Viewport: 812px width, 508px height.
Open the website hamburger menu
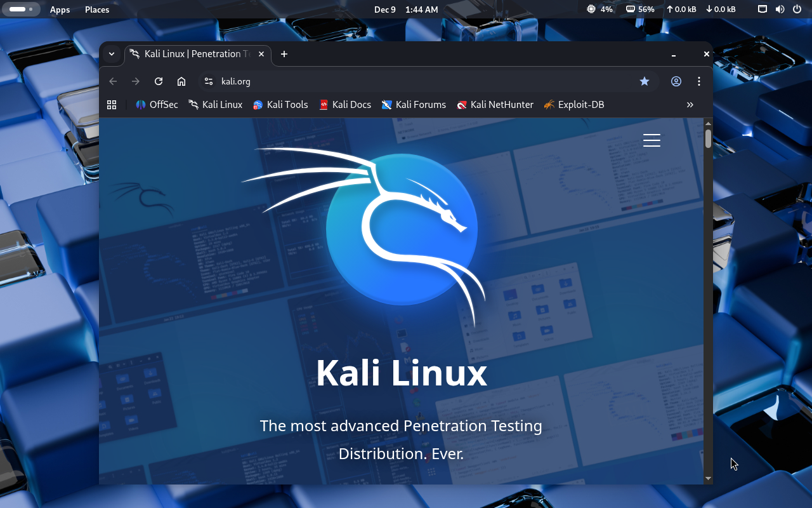(x=652, y=140)
